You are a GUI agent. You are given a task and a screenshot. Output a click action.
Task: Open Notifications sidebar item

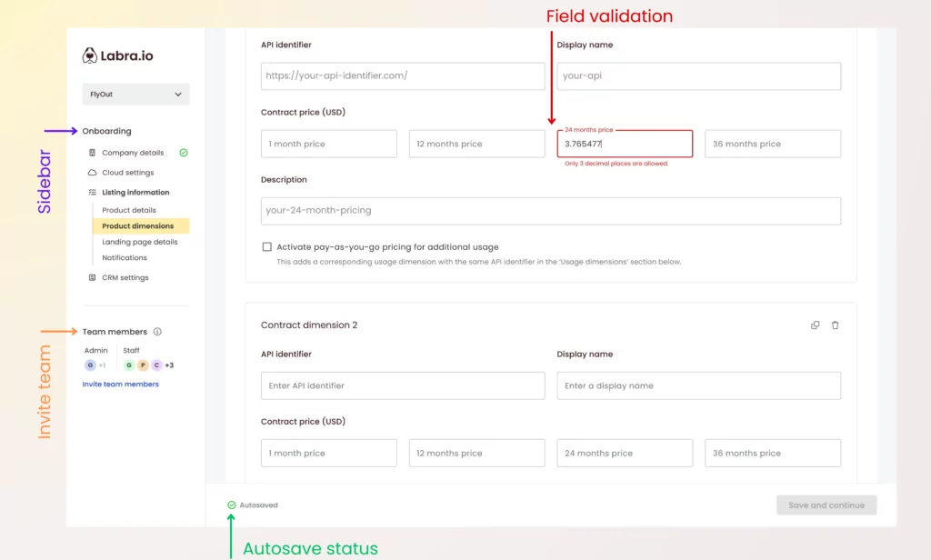pos(124,258)
